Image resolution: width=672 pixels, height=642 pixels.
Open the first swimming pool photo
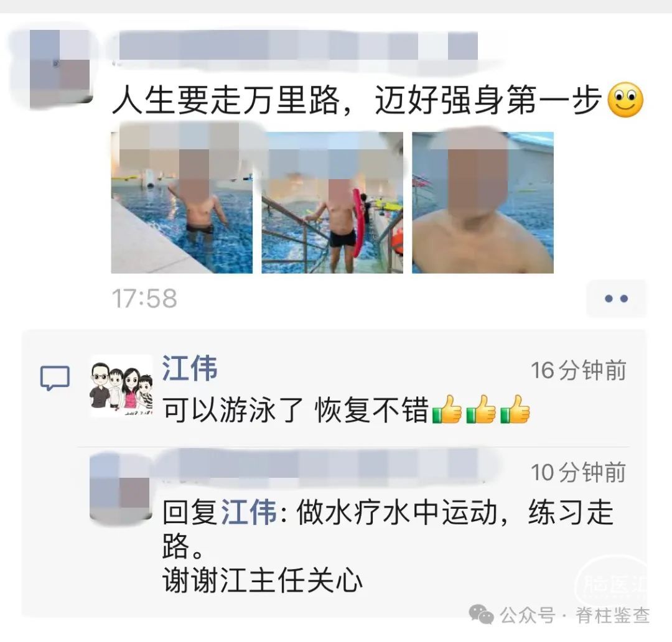pos(182,203)
